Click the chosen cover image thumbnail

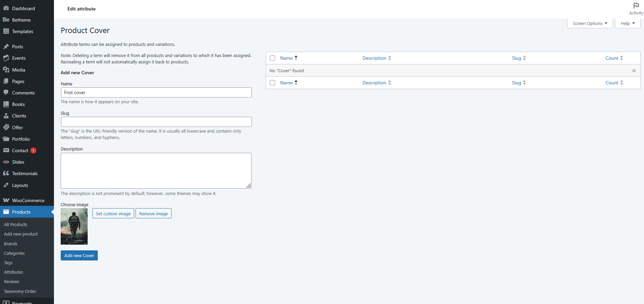[74, 226]
